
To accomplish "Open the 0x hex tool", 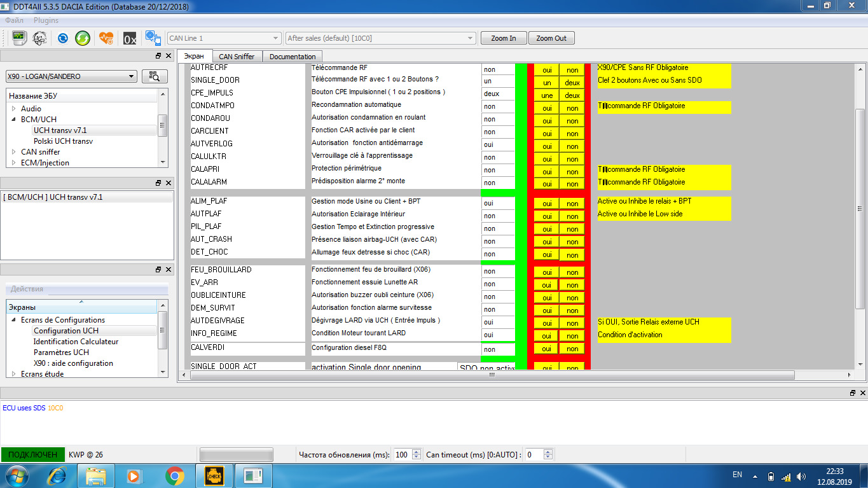I will click(x=130, y=38).
